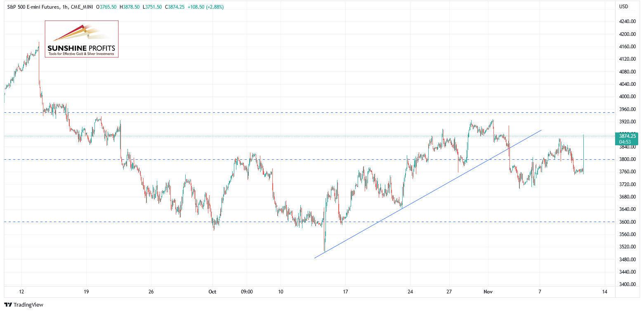Select the dashed support line at 3600
Viewport: 644px width, 312px height.
(309, 222)
